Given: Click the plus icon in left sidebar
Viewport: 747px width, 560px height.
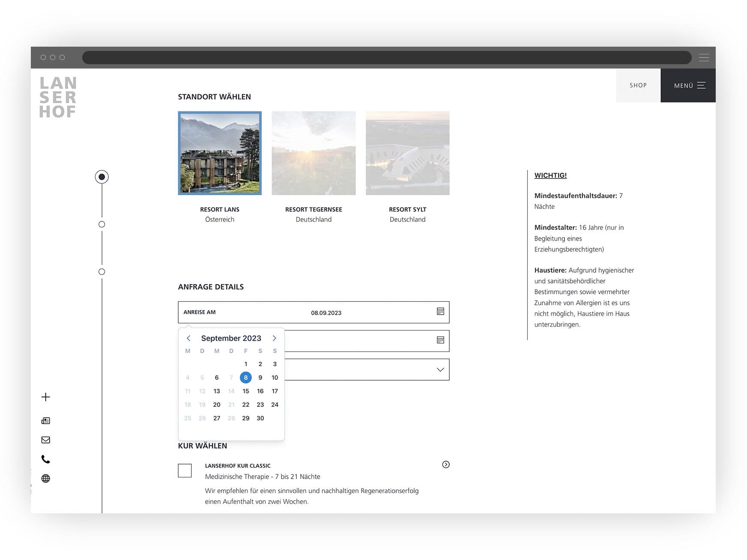Looking at the screenshot, I should pos(45,397).
